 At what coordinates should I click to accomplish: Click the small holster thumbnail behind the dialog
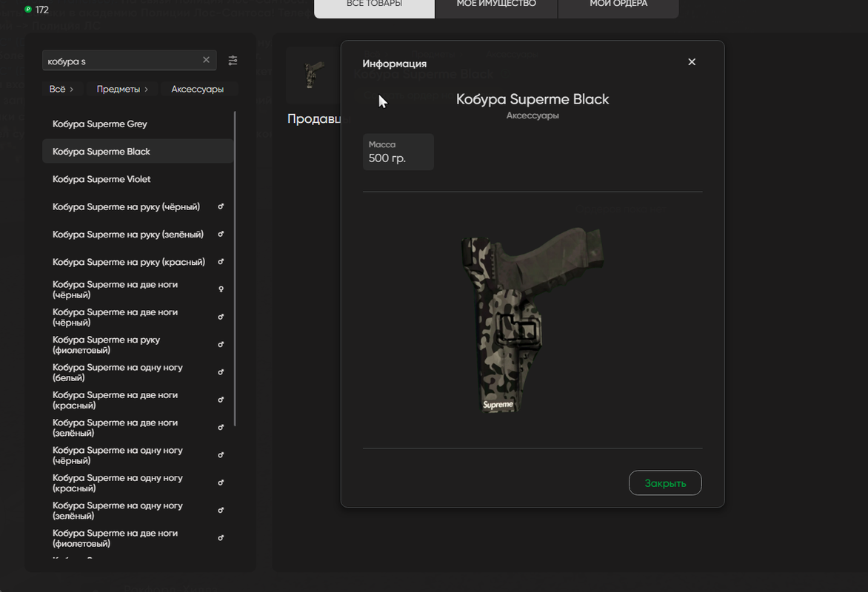314,75
